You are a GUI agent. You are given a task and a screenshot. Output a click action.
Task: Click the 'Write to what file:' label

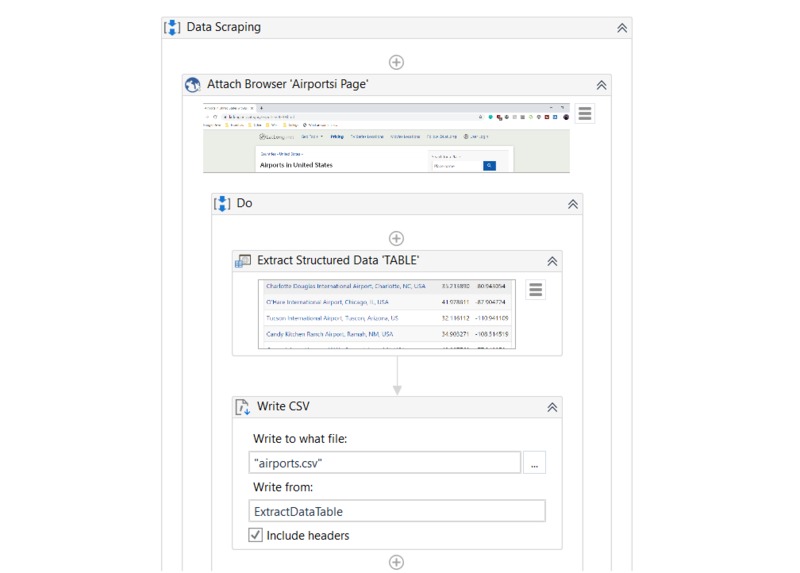[300, 439]
